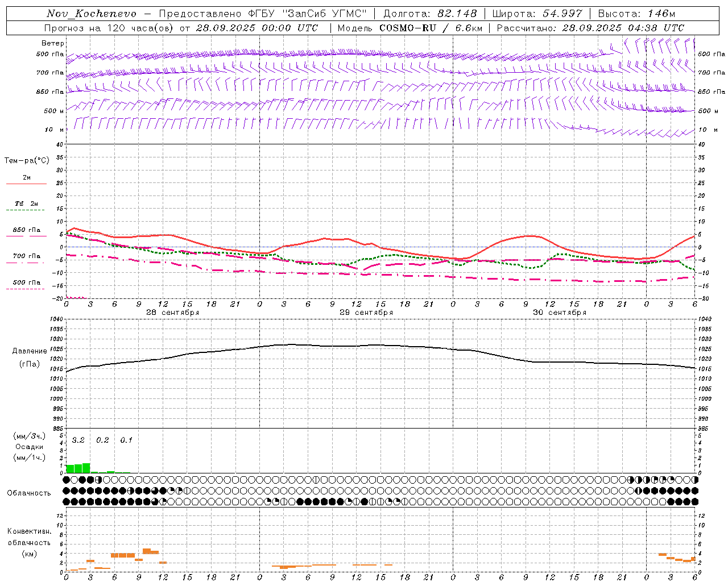Viewport: 728px width, 582px height.
Task: Click the green precipitation bars at start
Action: pos(78,468)
